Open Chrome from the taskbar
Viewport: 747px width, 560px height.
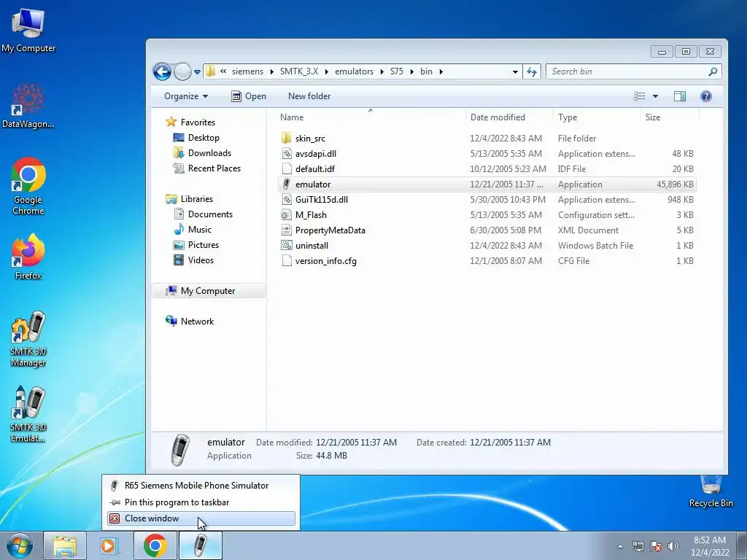pos(155,545)
